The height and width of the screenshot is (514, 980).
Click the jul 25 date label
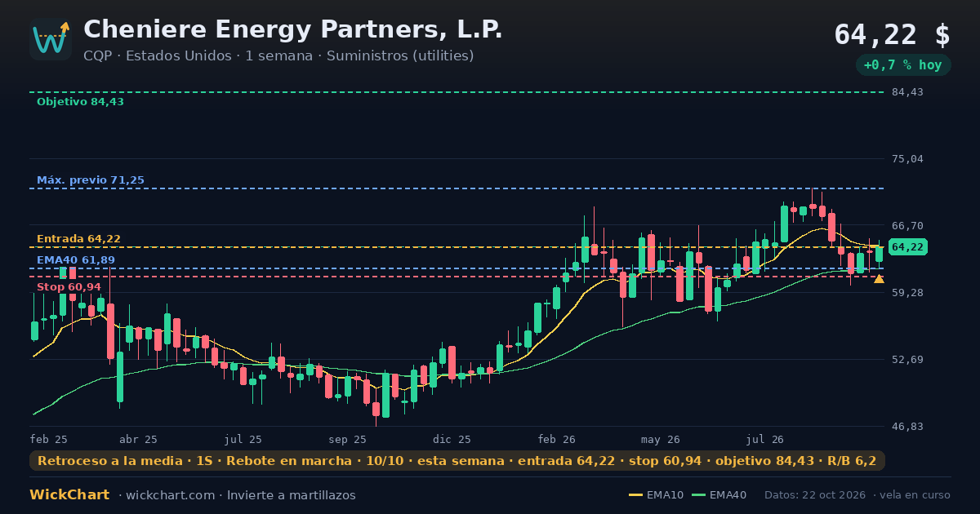[243, 439]
